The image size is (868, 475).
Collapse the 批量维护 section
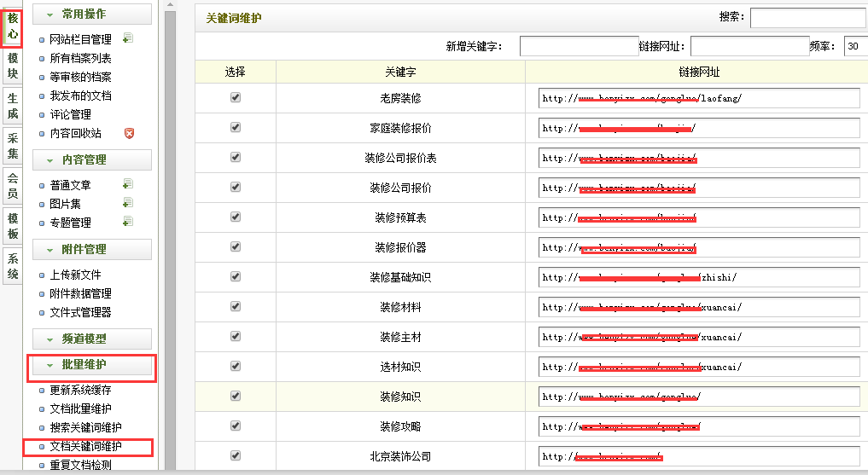click(x=92, y=365)
